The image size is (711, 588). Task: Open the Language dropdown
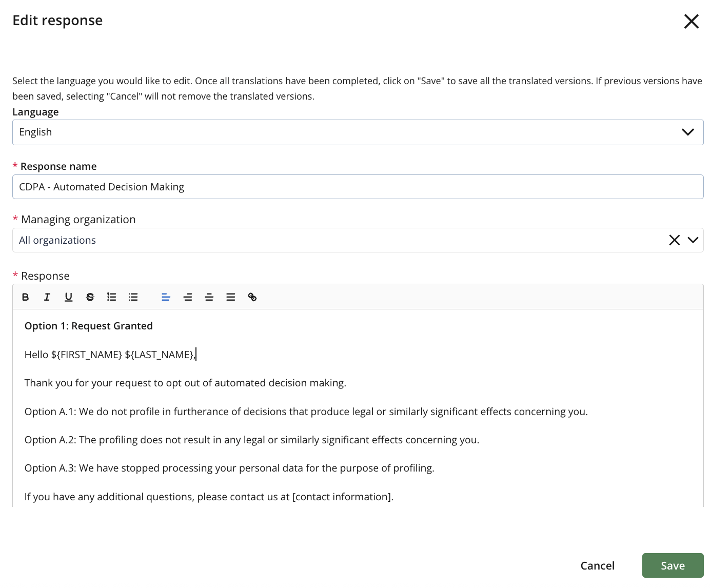click(688, 132)
